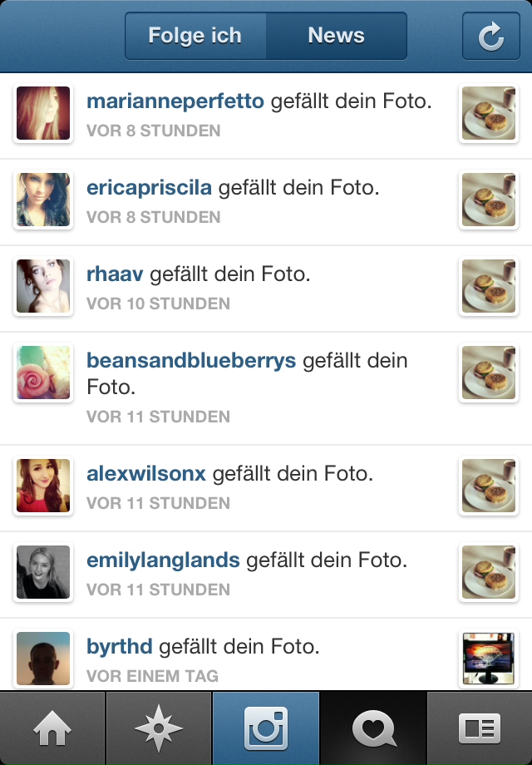The height and width of the screenshot is (765, 532).
Task: Open the heart speech-bubble activity icon
Action: [x=373, y=728]
